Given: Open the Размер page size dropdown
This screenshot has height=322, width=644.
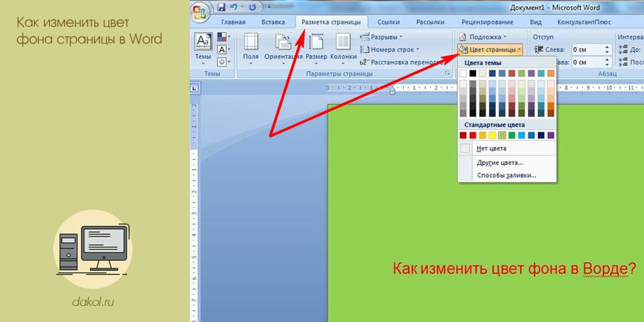Looking at the screenshot, I should [x=316, y=48].
